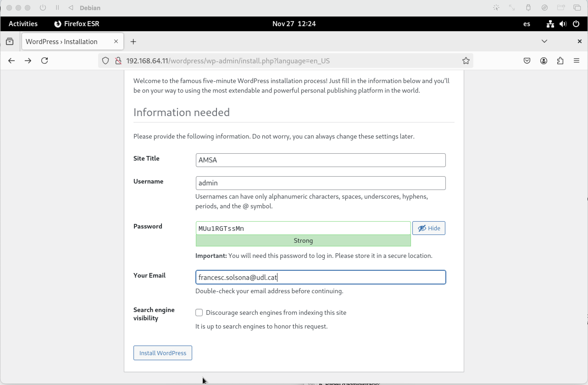Image resolution: width=588 pixels, height=385 pixels.
Task: Open the Firefox account icon
Action: 544,61
